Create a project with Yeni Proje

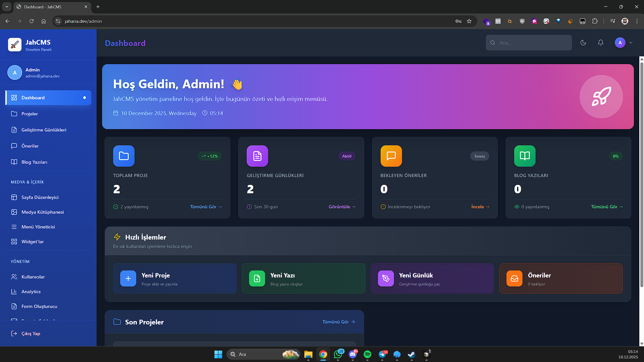coord(175,278)
